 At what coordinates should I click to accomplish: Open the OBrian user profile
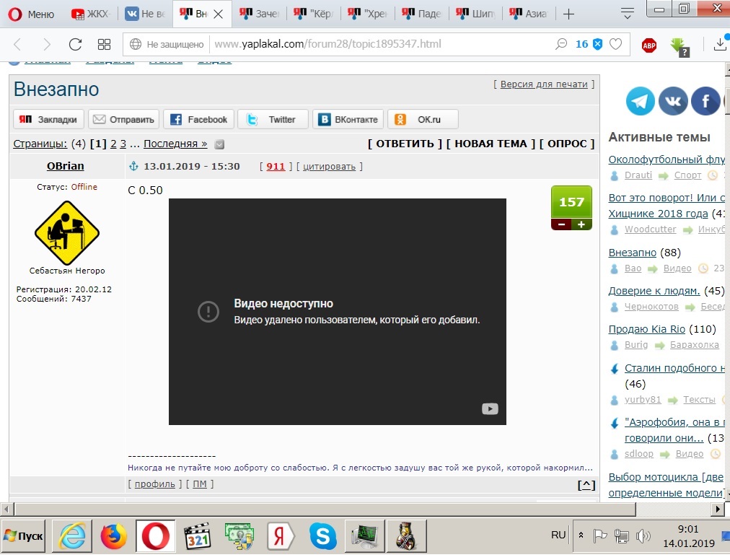coord(66,166)
